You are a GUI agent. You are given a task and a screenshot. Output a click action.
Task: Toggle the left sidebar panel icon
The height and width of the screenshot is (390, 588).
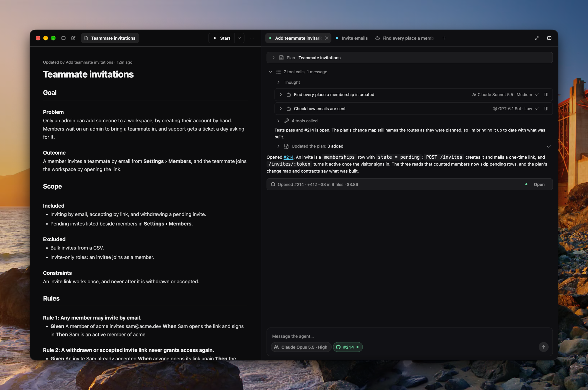tap(63, 38)
